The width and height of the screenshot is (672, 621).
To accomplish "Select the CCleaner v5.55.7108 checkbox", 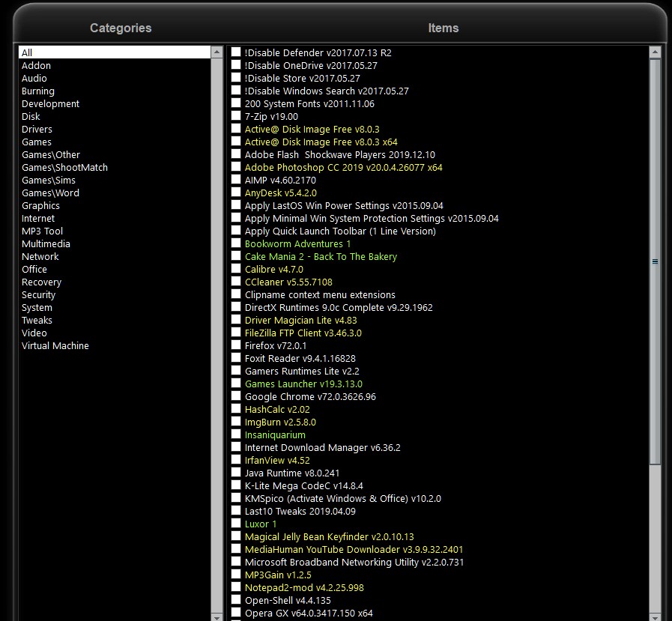I will [236, 282].
